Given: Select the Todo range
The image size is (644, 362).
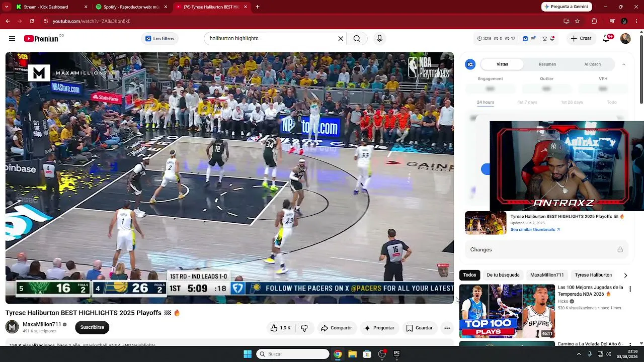Looking at the screenshot, I should click(611, 102).
